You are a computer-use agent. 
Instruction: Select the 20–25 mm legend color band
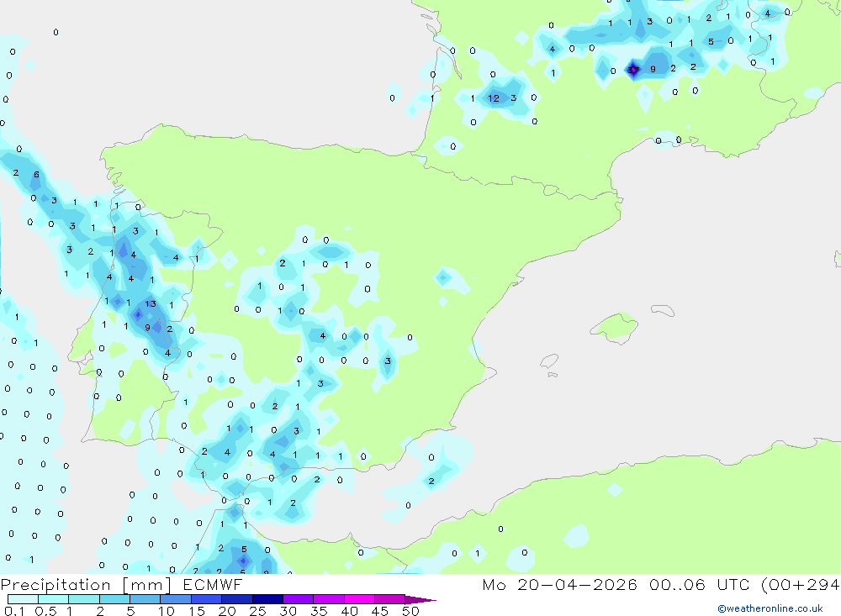(237, 599)
